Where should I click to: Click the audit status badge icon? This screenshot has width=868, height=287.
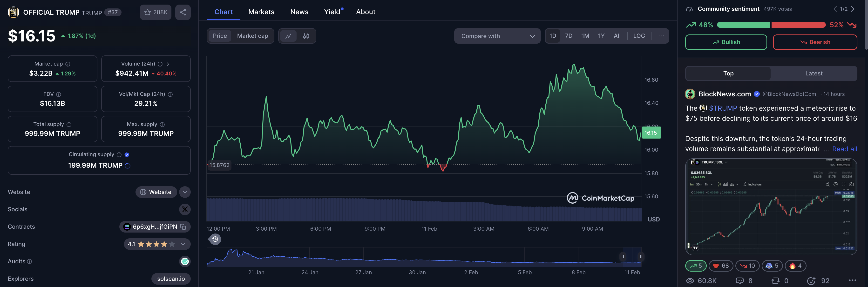[185, 261]
